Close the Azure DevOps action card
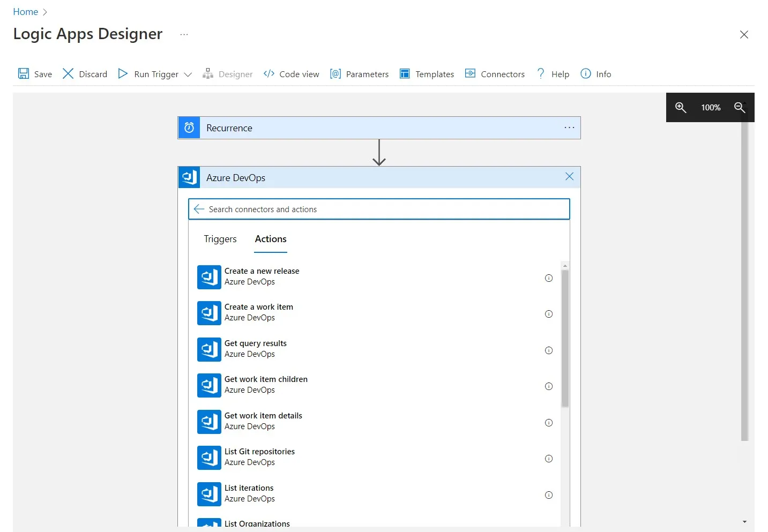Viewport: 768px width, 532px height. click(569, 176)
